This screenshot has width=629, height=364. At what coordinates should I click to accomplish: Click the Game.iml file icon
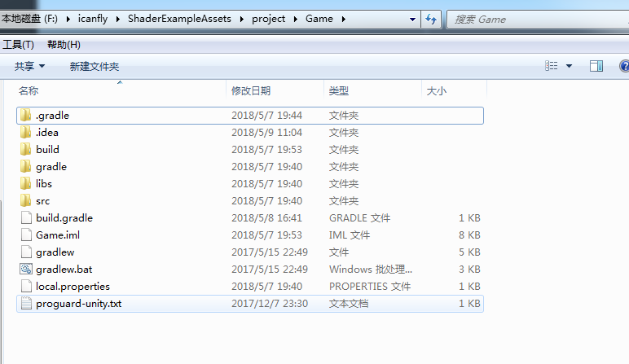point(26,235)
